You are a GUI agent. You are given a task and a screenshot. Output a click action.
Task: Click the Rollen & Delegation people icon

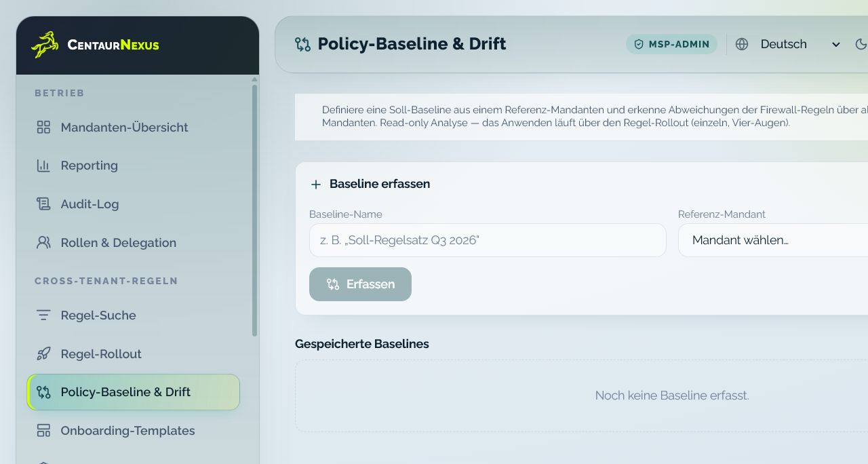click(x=43, y=242)
